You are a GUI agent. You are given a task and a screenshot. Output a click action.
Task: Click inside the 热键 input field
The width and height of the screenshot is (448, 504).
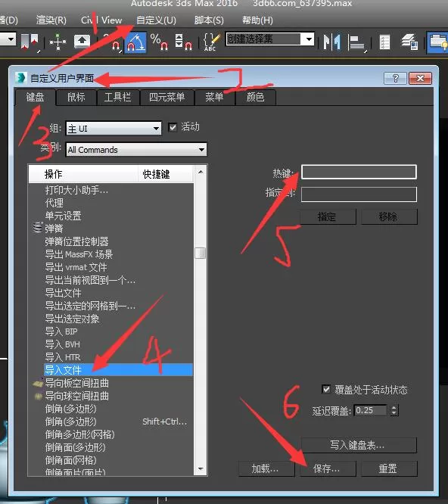359,173
